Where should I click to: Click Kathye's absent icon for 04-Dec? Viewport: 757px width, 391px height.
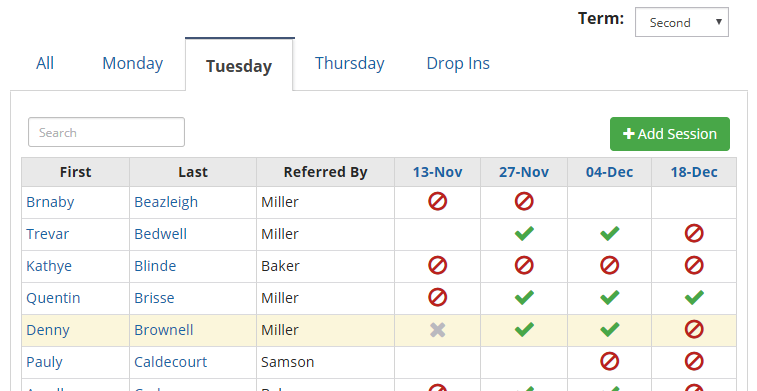609,265
